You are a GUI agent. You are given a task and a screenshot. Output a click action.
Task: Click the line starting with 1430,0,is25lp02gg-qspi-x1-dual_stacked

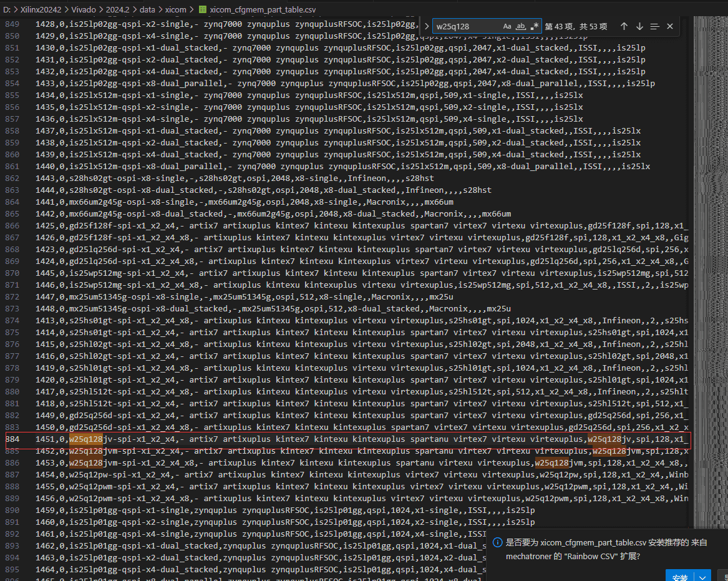[x=341, y=48]
